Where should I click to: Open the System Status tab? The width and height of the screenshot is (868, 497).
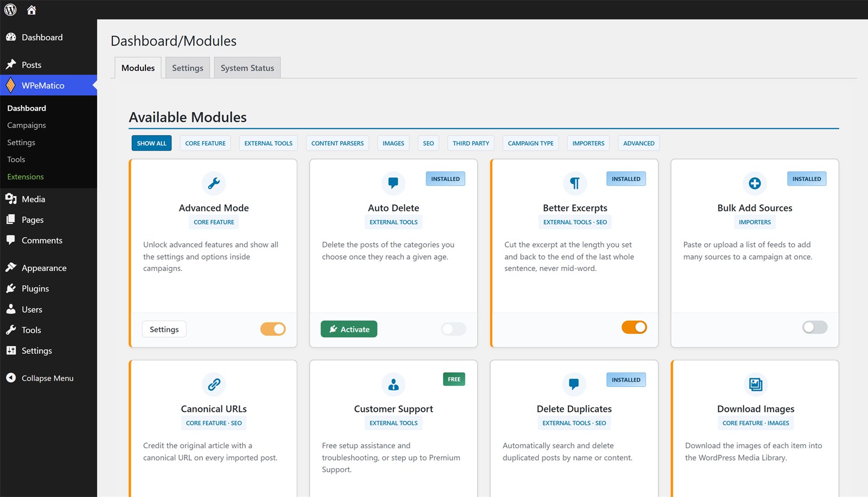[247, 68]
